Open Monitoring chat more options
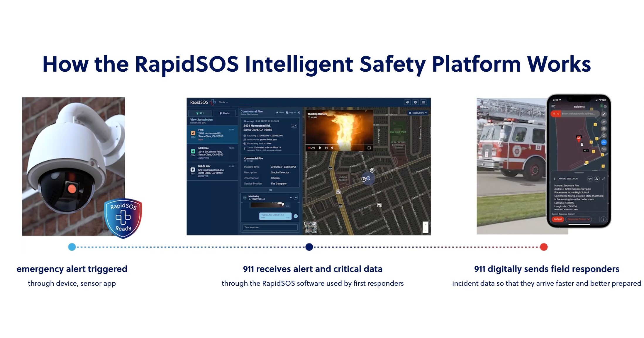 click(x=291, y=198)
